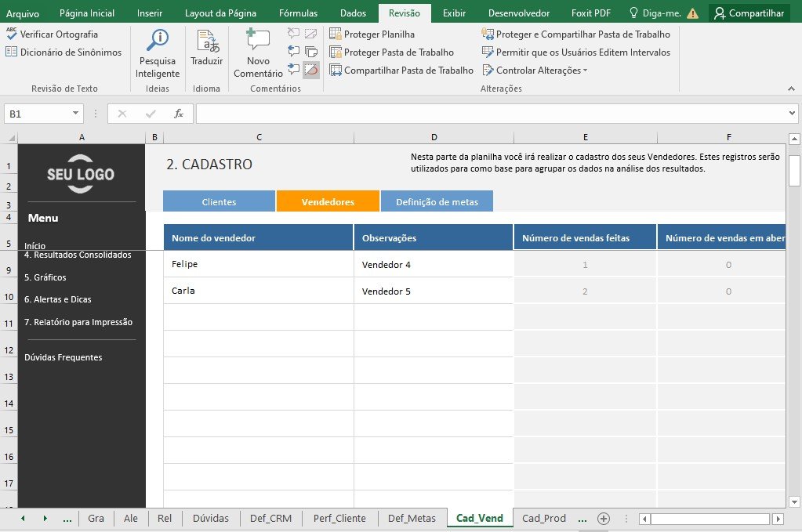Viewport: 802px width, 532px height.
Task: Toggle show all comments icon
Action: 311,51
